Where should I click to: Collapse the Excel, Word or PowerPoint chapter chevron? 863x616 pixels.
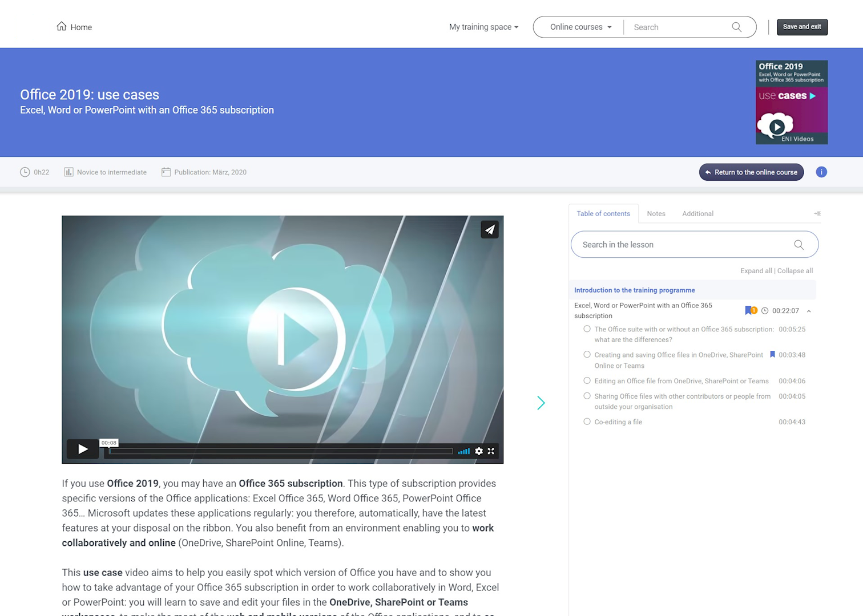tap(809, 311)
